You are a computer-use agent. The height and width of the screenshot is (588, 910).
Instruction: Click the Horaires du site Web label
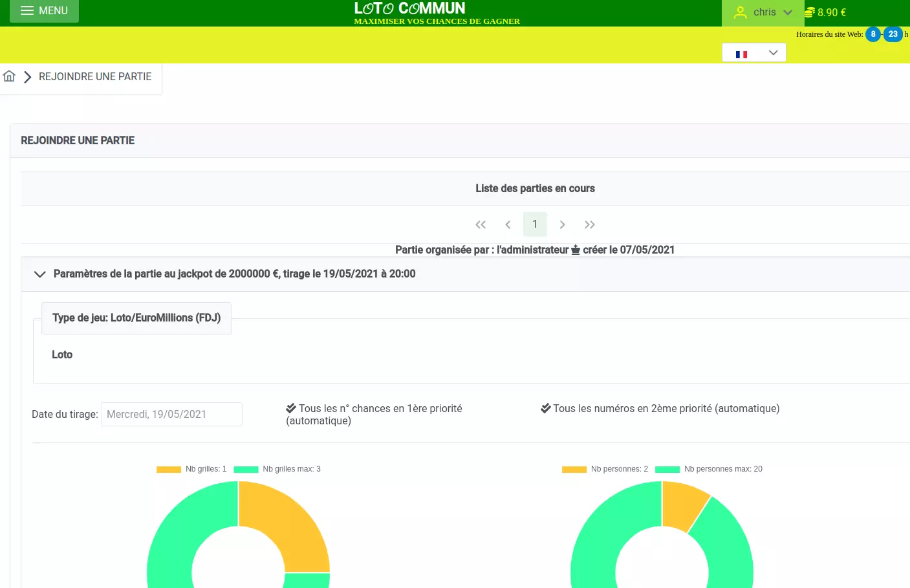(x=829, y=34)
